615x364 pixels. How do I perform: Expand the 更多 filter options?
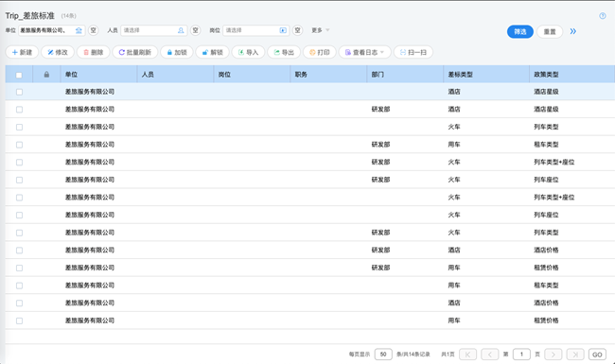tap(321, 30)
